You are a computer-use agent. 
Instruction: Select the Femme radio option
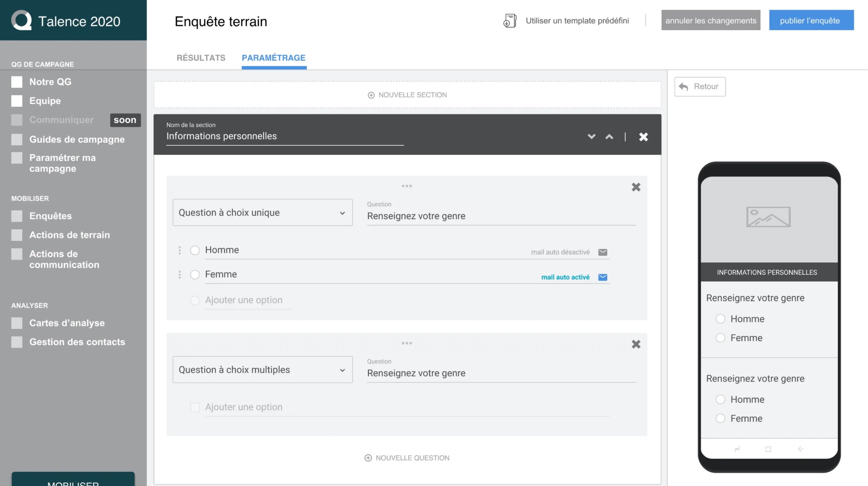(x=195, y=274)
